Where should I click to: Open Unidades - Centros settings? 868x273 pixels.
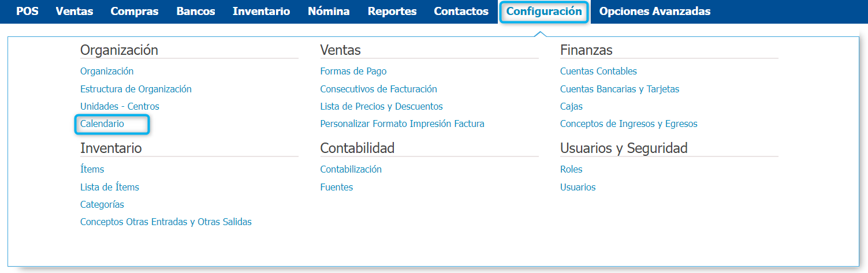120,106
